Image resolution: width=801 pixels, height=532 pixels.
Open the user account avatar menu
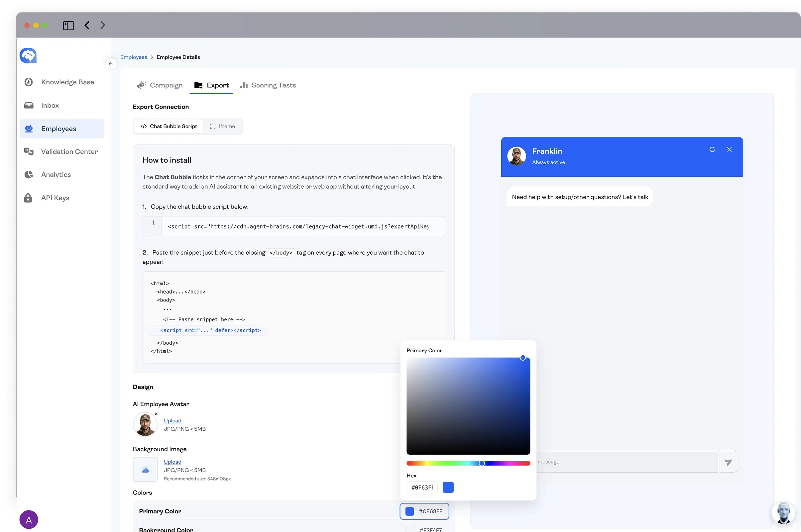(x=29, y=519)
